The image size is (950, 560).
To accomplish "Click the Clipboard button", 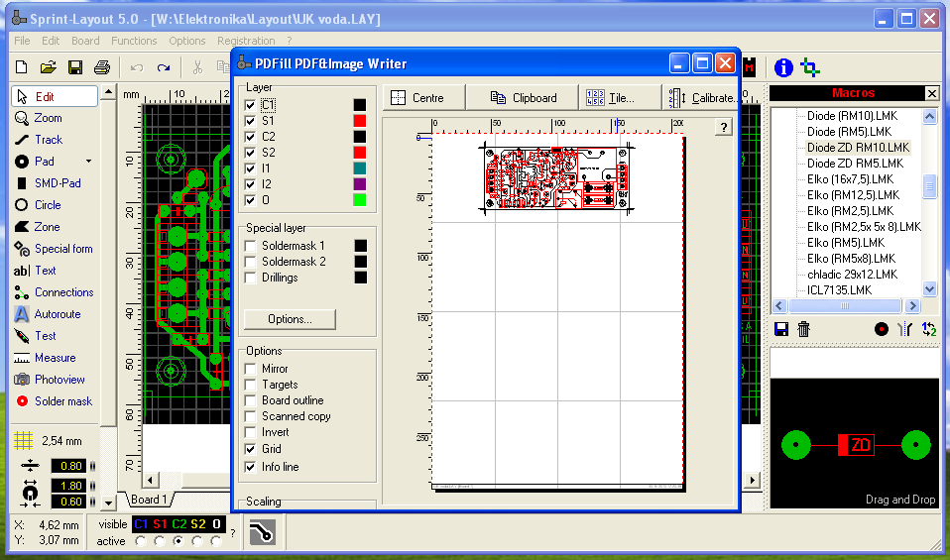I will (523, 97).
